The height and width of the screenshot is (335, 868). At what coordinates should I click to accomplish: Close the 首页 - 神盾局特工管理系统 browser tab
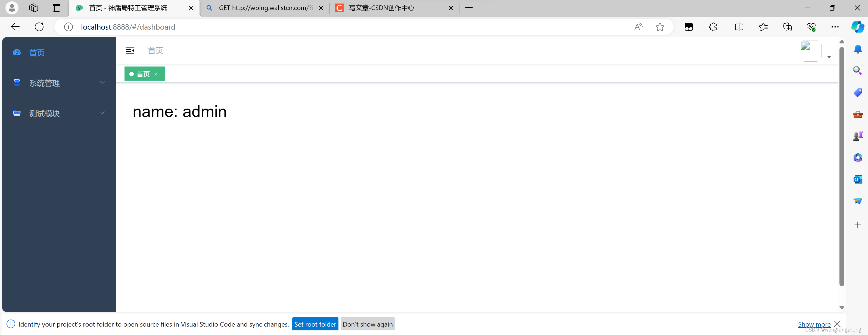click(191, 8)
